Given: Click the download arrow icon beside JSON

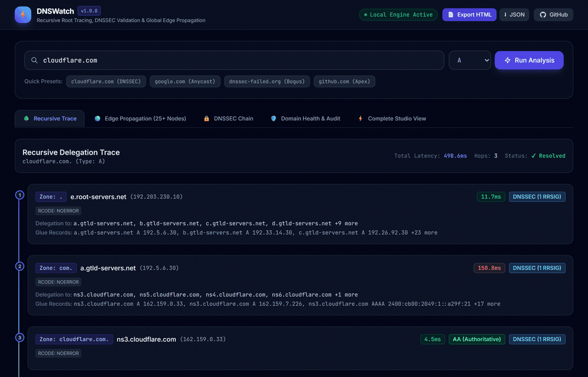Looking at the screenshot, I should (505, 15).
